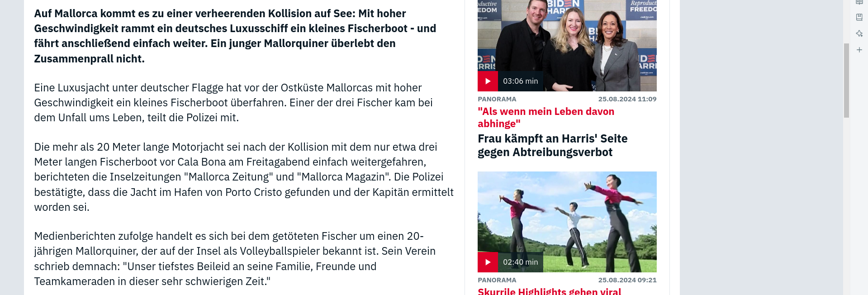This screenshot has height=295, width=868.
Task: Open the dancers on grass thumbnail
Action: (x=567, y=222)
